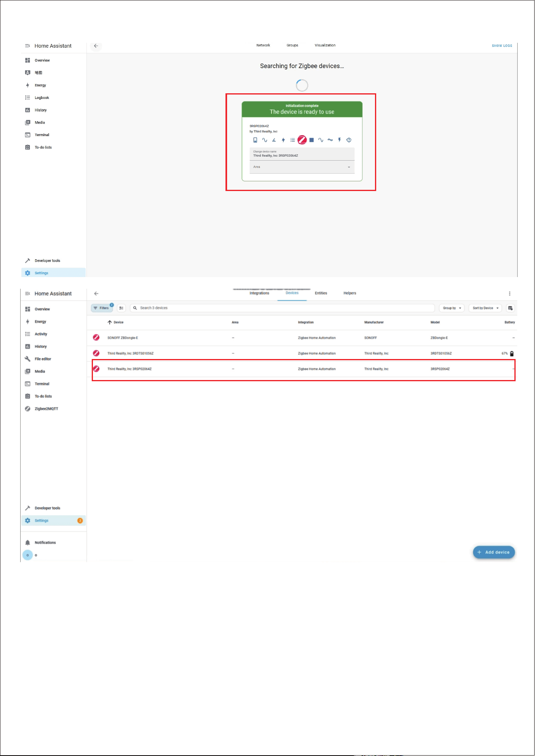Switch to the Helpers tab

click(x=350, y=293)
